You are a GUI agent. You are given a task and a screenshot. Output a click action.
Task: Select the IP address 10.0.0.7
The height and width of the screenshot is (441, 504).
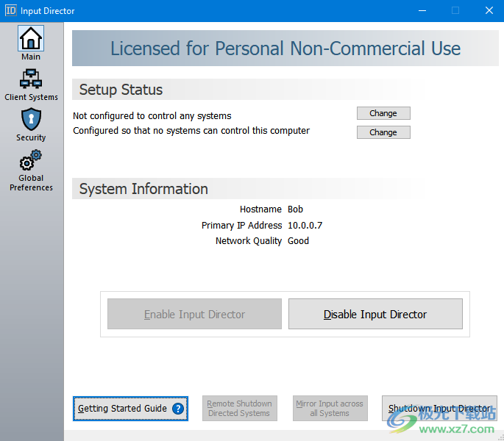point(305,226)
